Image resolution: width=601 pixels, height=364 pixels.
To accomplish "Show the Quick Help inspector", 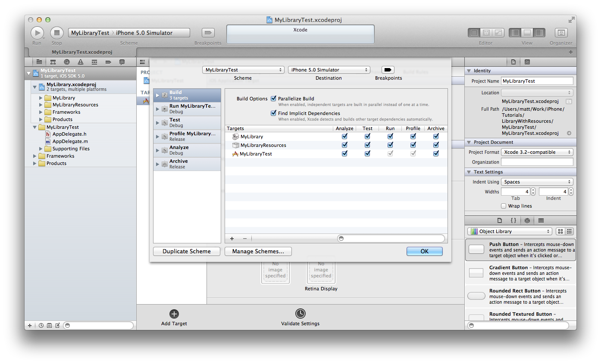I will click(x=527, y=62).
